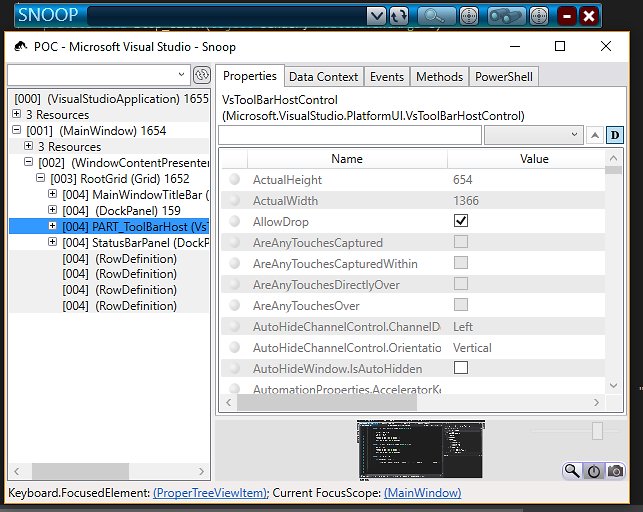Image resolution: width=643 pixels, height=512 pixels.
Task: Expand the StatusBarPanel node
Action: [52, 241]
